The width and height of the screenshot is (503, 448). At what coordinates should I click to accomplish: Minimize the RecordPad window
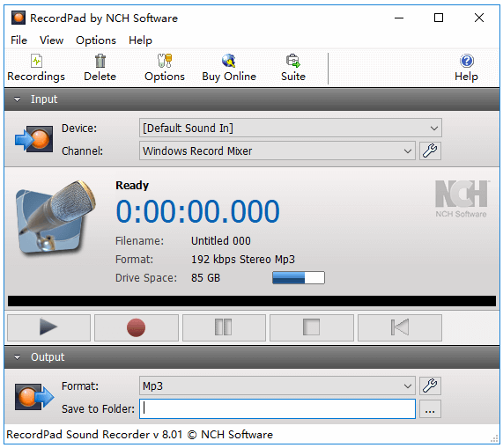coord(399,18)
